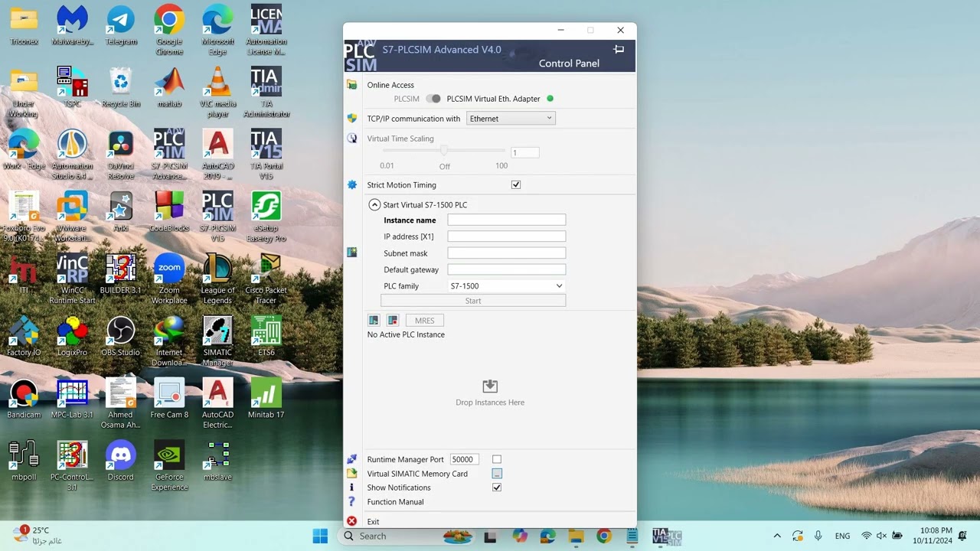The image size is (980, 551).
Task: Click the Instance name field
Action: coord(506,220)
